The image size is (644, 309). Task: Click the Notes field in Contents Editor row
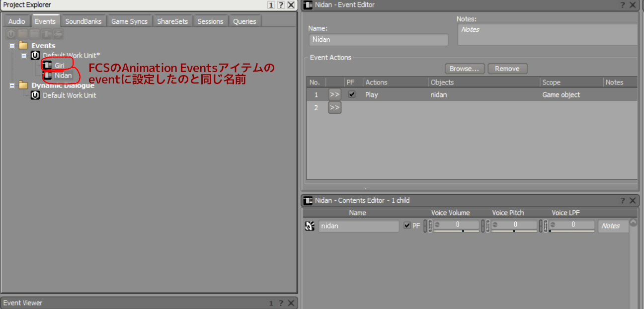point(613,226)
